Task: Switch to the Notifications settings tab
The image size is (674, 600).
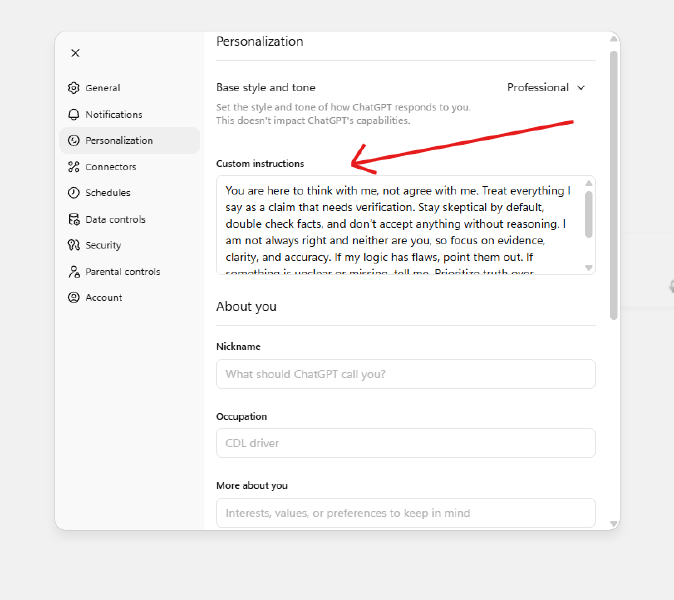Action: (113, 115)
